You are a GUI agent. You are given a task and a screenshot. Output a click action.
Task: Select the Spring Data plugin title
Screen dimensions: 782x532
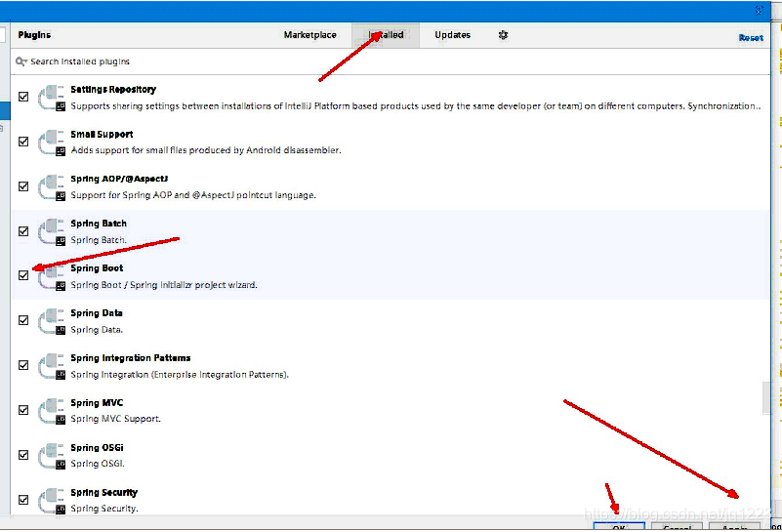pyautogui.click(x=97, y=313)
